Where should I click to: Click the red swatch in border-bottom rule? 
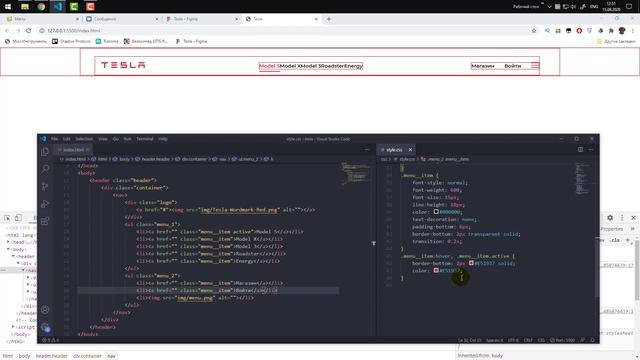[471, 263]
